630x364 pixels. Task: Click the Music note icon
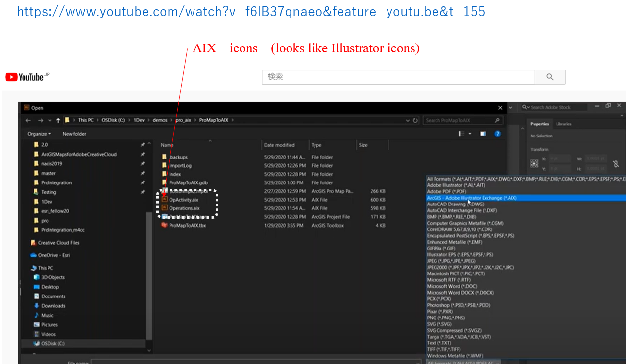point(37,315)
